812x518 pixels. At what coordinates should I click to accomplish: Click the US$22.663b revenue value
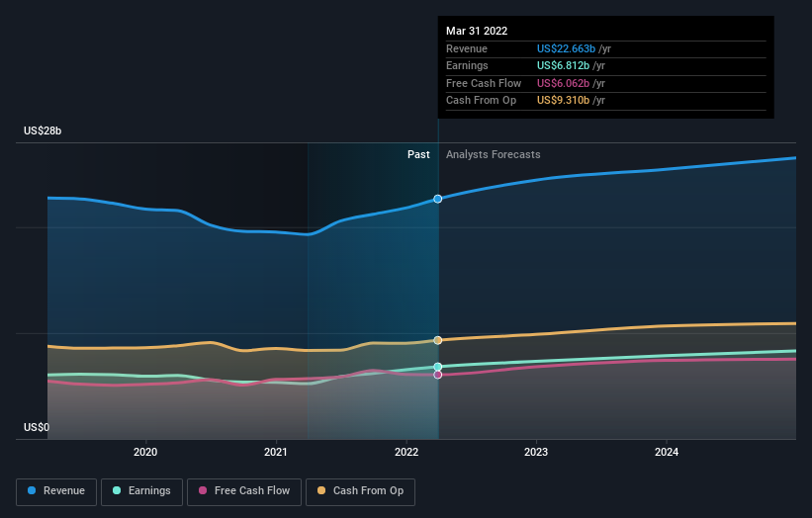click(x=566, y=48)
